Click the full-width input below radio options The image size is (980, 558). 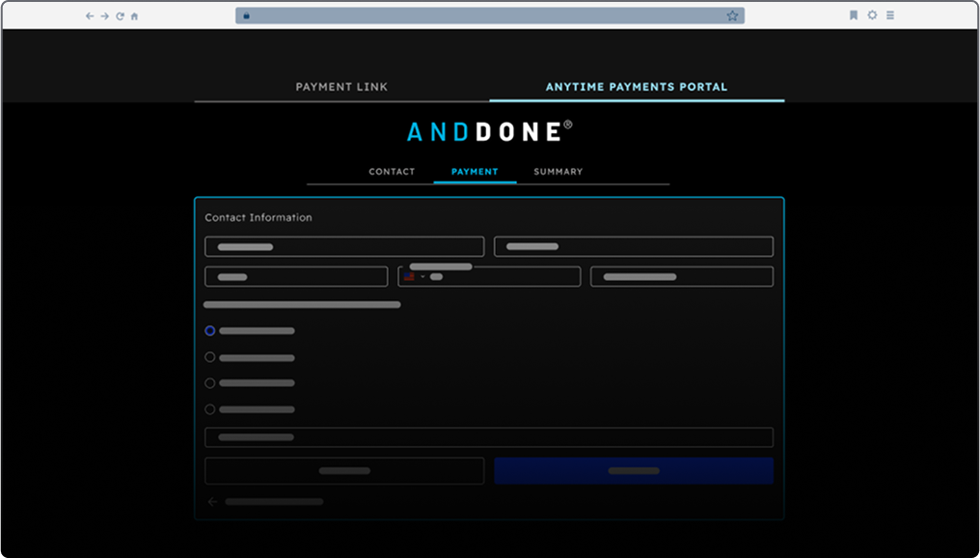coord(489,437)
